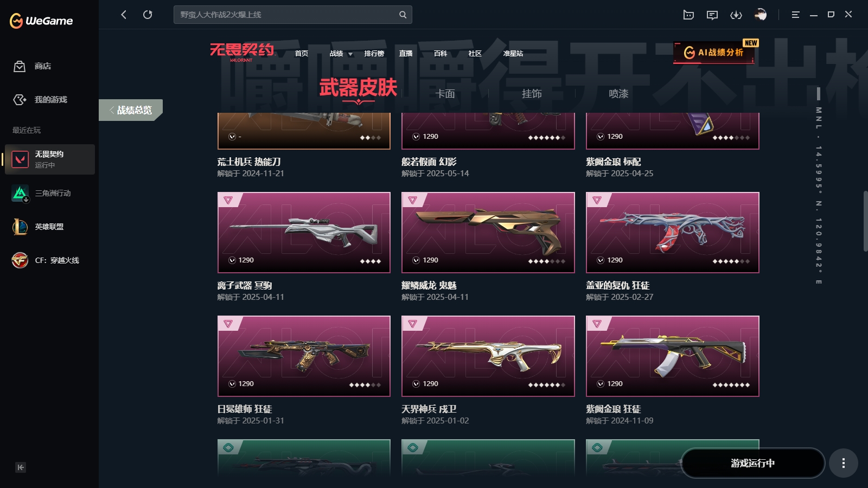The height and width of the screenshot is (488, 868).
Task: Refresh the page with the reload icon
Action: coord(148,15)
